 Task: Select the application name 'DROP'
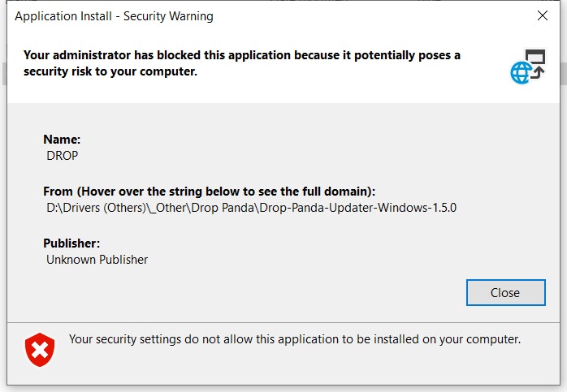point(63,155)
